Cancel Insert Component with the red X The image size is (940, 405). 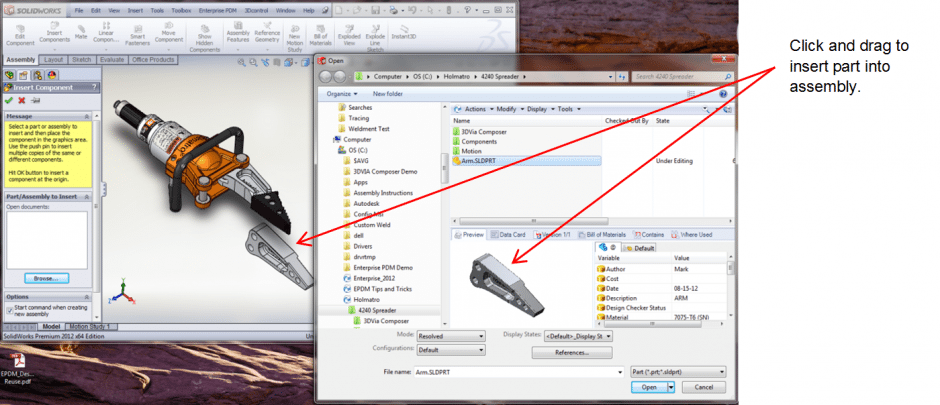pyautogui.click(x=22, y=100)
